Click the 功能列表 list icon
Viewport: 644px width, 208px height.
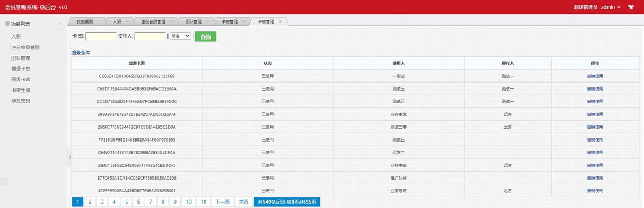pos(7,24)
